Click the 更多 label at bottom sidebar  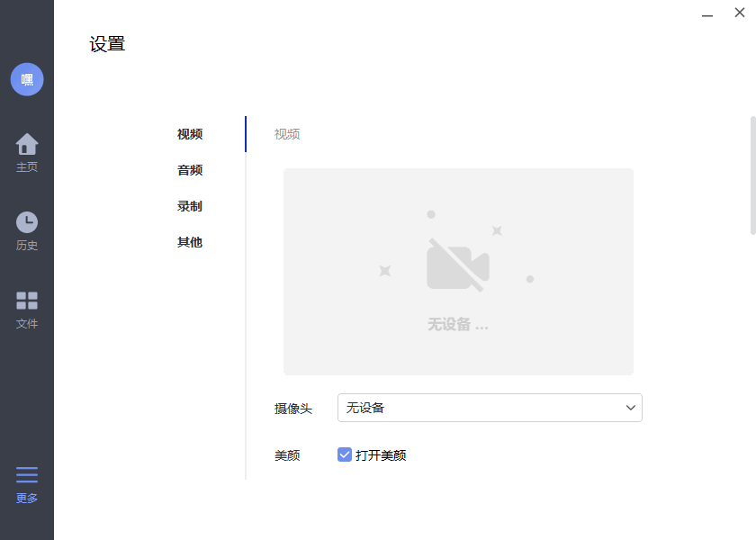coord(27,497)
